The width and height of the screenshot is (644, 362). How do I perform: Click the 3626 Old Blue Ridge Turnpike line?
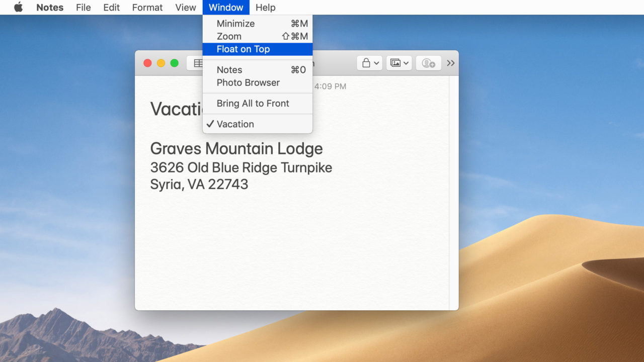pyautogui.click(x=241, y=167)
